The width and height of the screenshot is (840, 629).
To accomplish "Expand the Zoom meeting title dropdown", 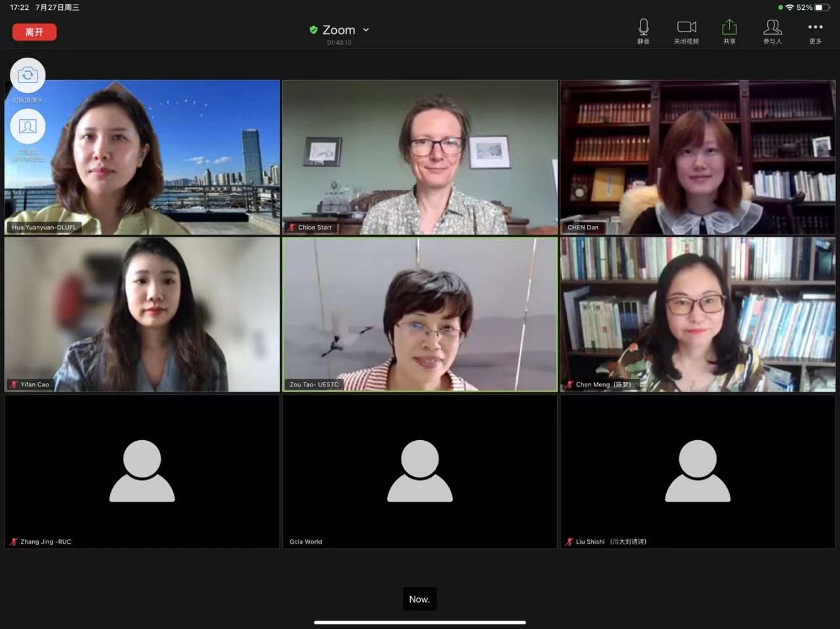I will tap(366, 30).
